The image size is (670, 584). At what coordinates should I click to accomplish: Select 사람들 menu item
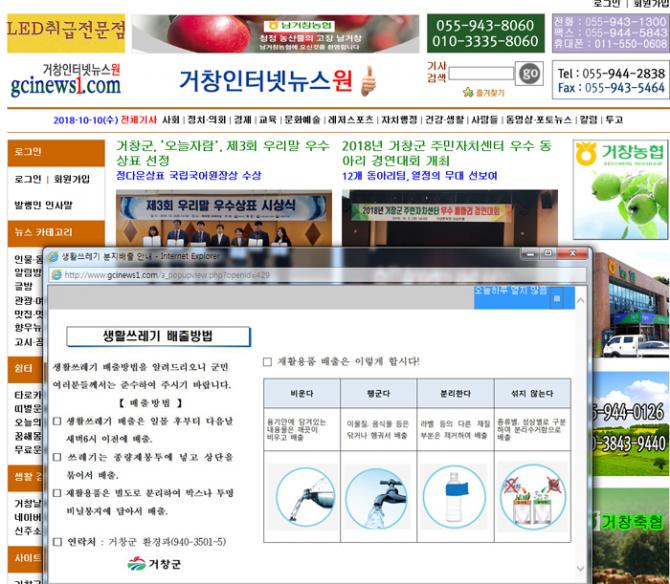click(x=485, y=120)
